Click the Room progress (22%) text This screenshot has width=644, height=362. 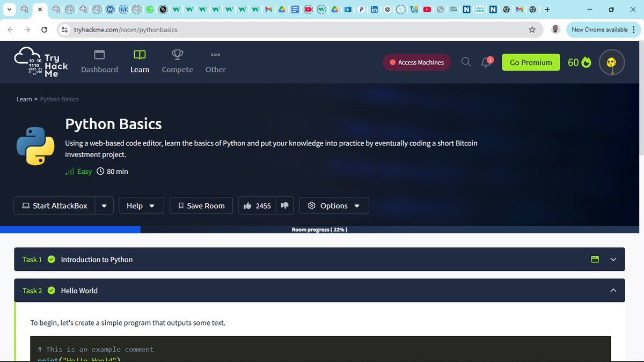(319, 230)
